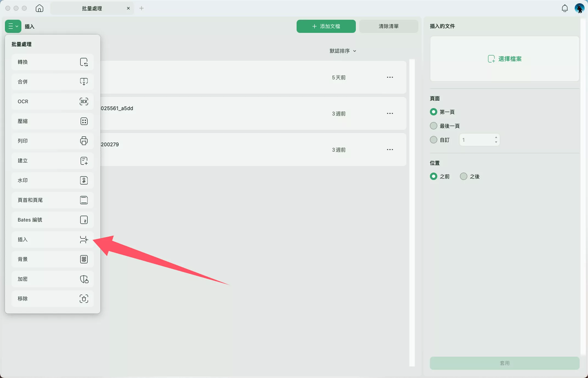Increase custom page number with up arrow
Image resolution: width=588 pixels, height=378 pixels.
coord(496,138)
